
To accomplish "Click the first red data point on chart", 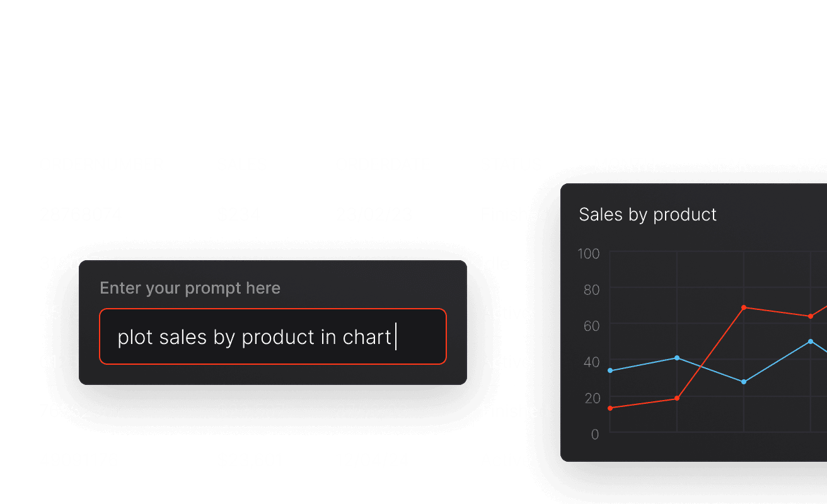I will click(610, 408).
